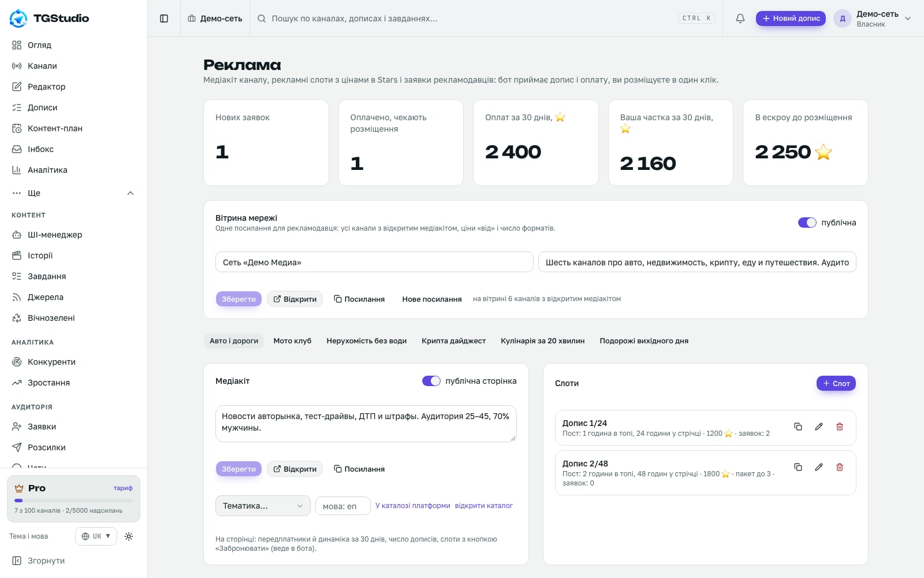The height and width of the screenshot is (578, 924).
Task: Click the Pro plan usage progress bar
Action: [x=73, y=501]
